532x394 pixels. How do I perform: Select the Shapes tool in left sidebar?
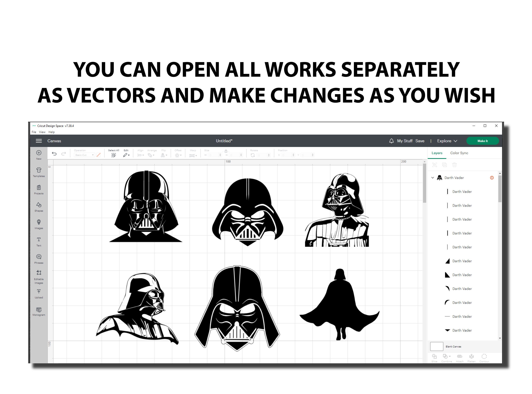[39, 205]
